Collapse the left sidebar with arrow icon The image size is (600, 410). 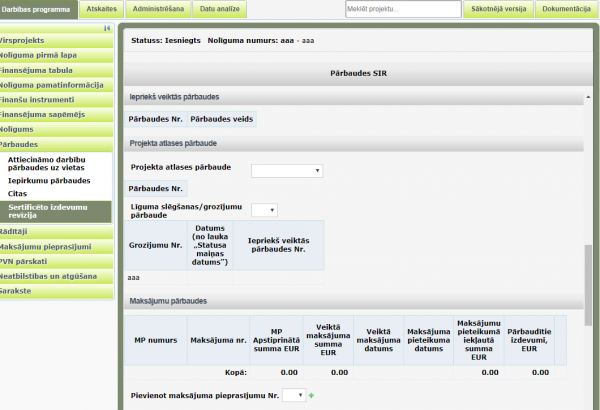[106, 29]
